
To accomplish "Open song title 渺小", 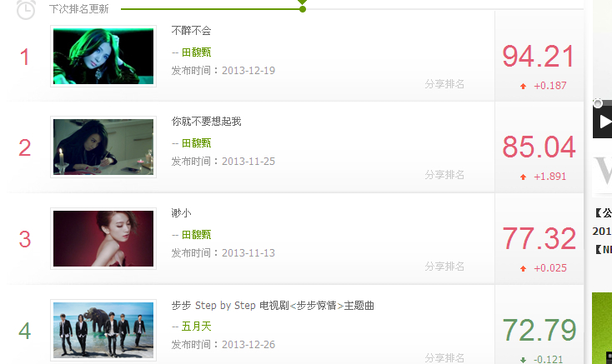I will [181, 212].
